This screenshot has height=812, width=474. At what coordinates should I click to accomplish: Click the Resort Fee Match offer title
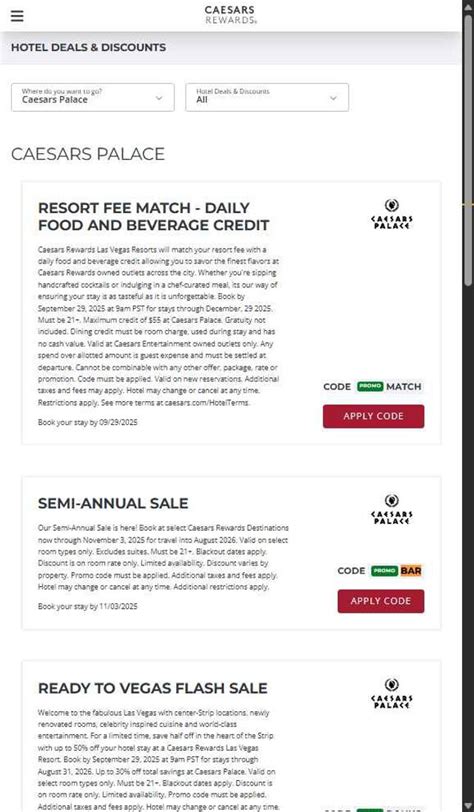pos(153,216)
